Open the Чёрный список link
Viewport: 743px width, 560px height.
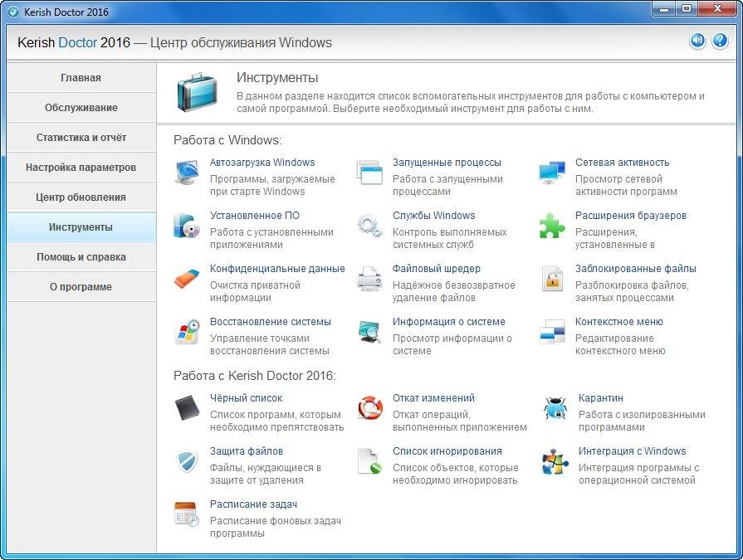[246, 398]
